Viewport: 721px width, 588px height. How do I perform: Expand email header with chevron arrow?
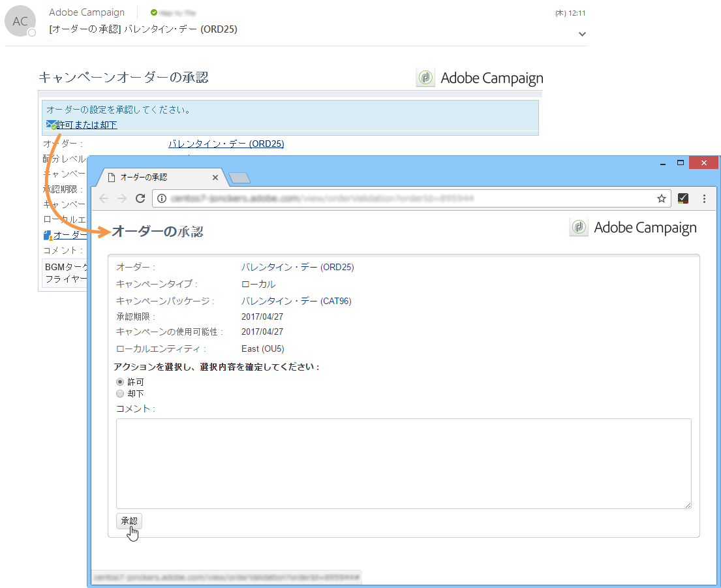pyautogui.click(x=582, y=34)
